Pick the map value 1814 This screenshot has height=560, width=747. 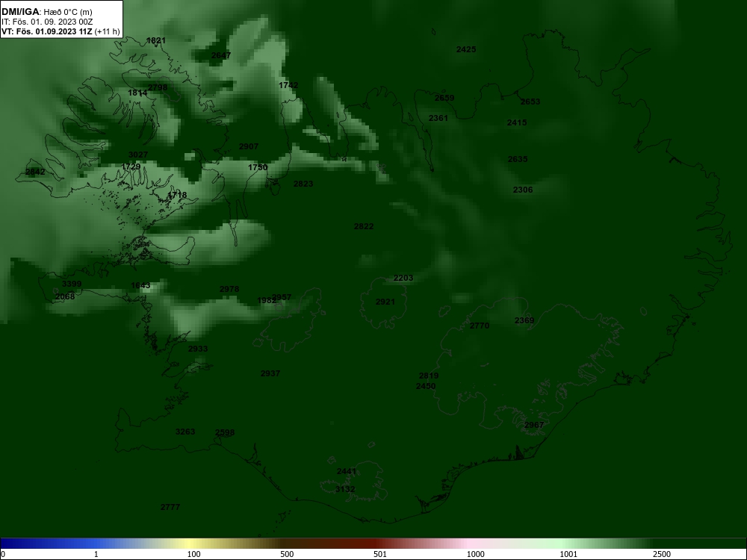tap(137, 93)
